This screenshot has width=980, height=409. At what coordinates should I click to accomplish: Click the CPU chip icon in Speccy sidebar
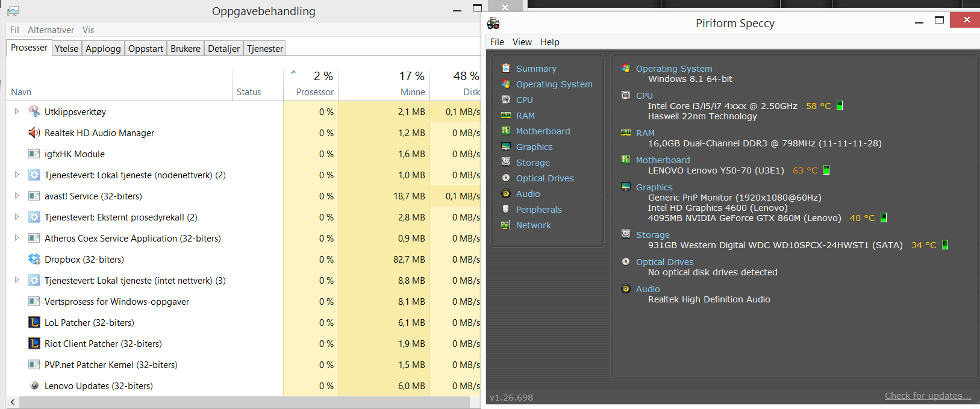point(506,99)
